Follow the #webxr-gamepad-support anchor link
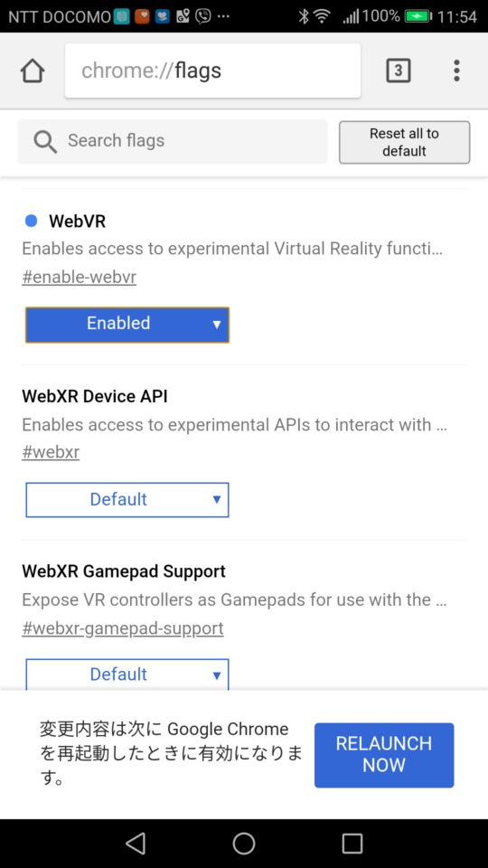 123,628
